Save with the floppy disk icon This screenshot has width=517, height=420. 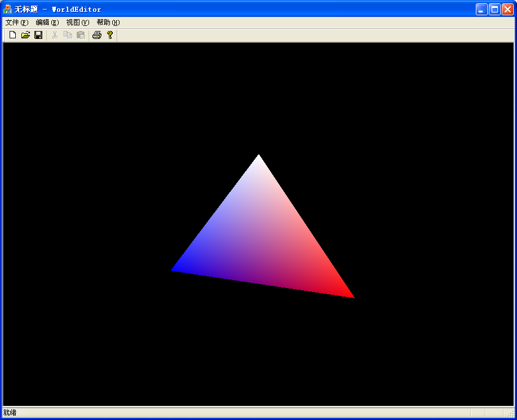coord(38,36)
